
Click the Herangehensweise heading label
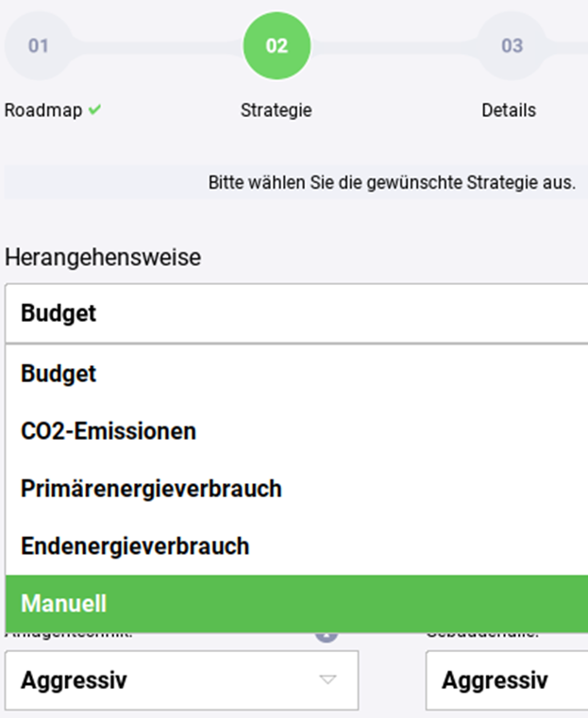(x=103, y=258)
